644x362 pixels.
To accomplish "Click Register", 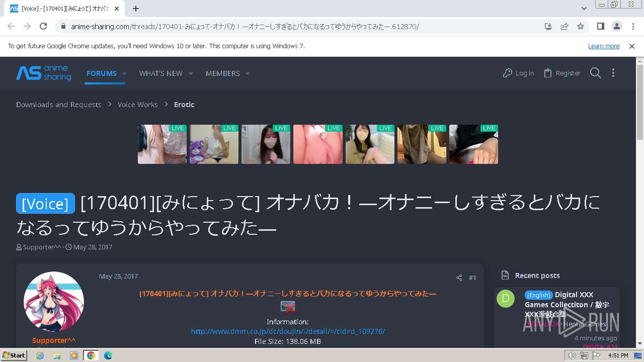I will (x=562, y=73).
